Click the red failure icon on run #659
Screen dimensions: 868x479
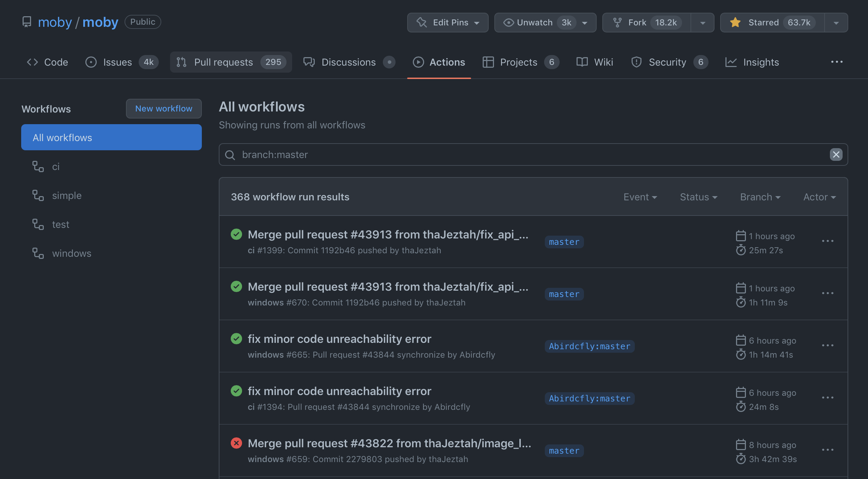coord(236,443)
